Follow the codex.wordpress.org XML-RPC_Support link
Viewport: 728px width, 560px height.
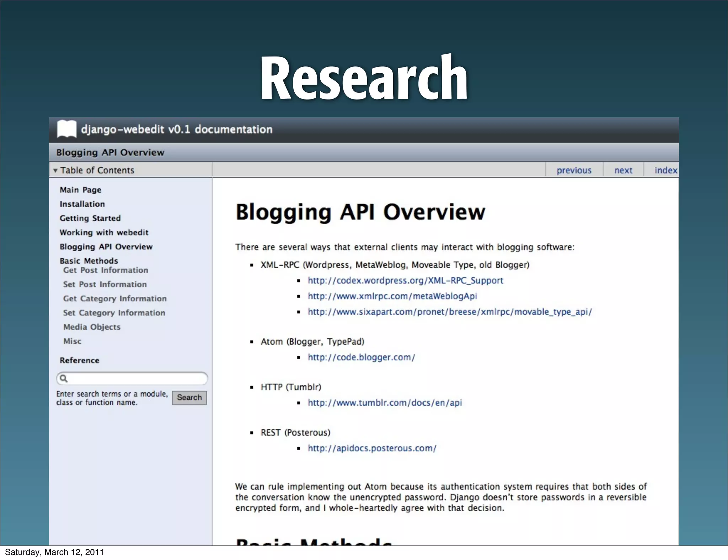406,280
